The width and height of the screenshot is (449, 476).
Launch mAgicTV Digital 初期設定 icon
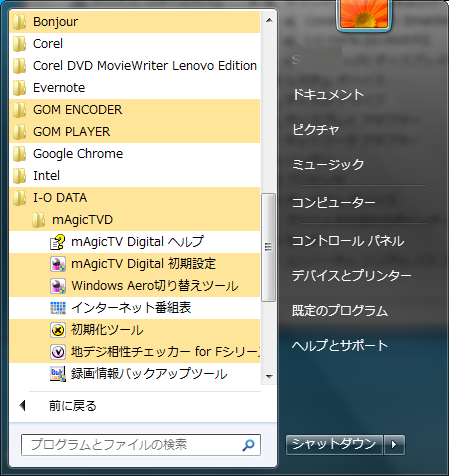pyautogui.click(x=57, y=264)
